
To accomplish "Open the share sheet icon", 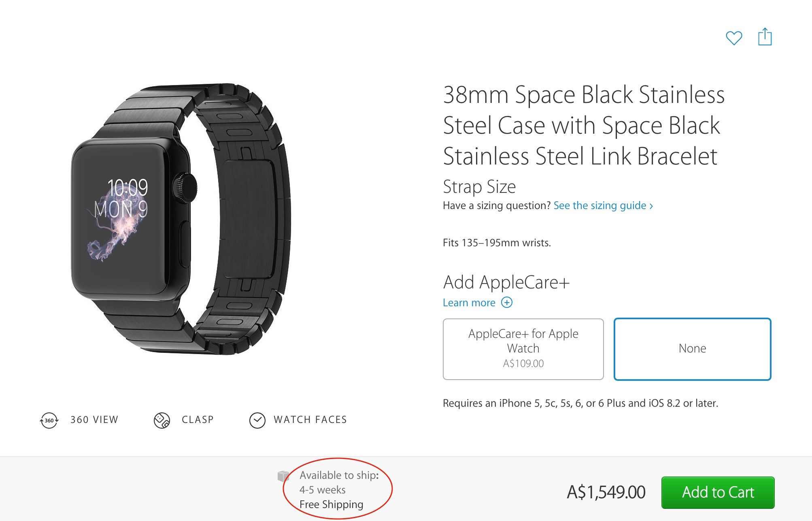I will 765,37.
